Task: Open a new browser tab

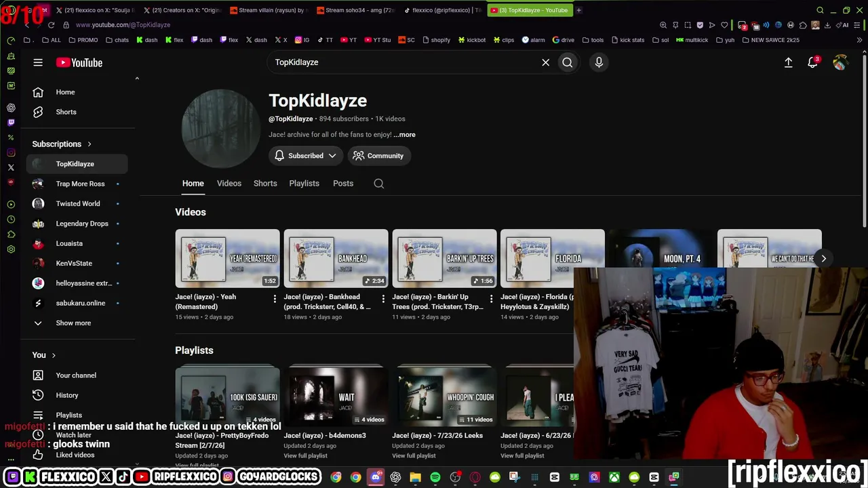Action: click(578, 10)
